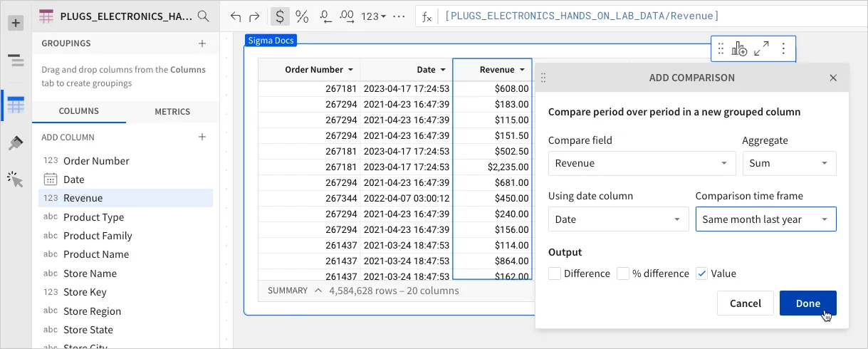Viewport: 868px width, 349px height.
Task: Switch to the COLUMNS tab
Action: pyautogui.click(x=79, y=112)
